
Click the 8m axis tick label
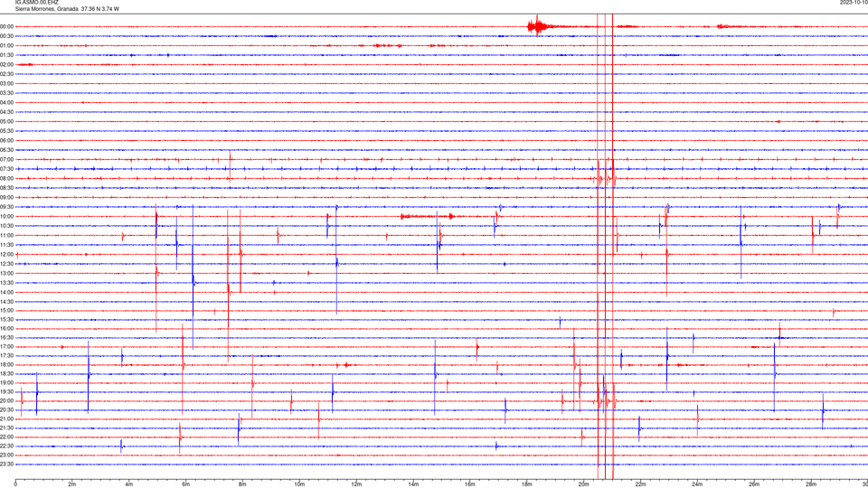(x=242, y=484)
